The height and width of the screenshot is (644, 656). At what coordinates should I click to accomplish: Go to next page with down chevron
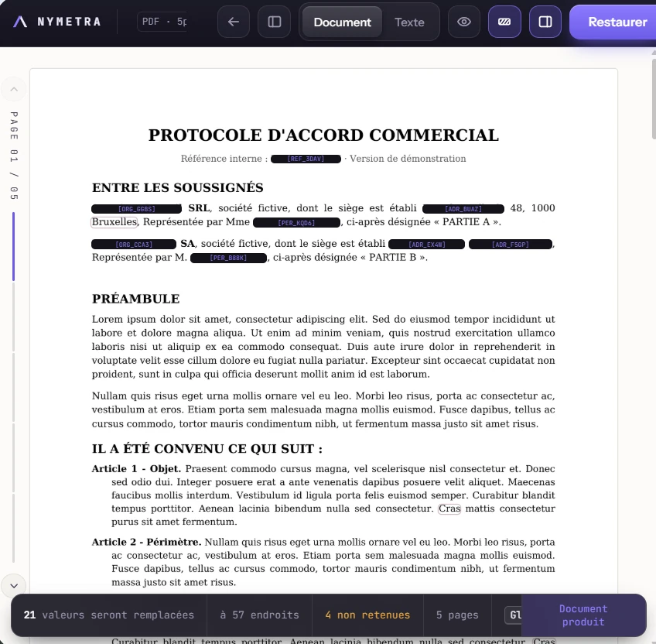(14, 586)
